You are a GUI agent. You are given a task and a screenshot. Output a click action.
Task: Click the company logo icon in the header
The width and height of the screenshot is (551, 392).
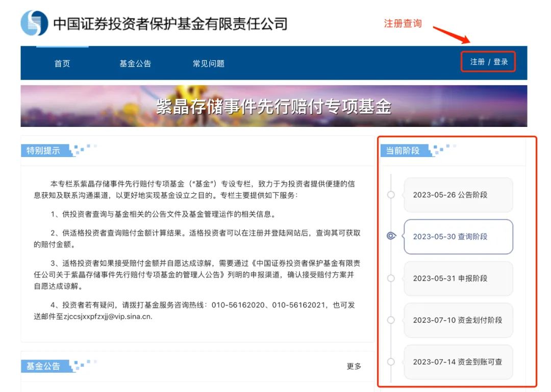pyautogui.click(x=34, y=23)
